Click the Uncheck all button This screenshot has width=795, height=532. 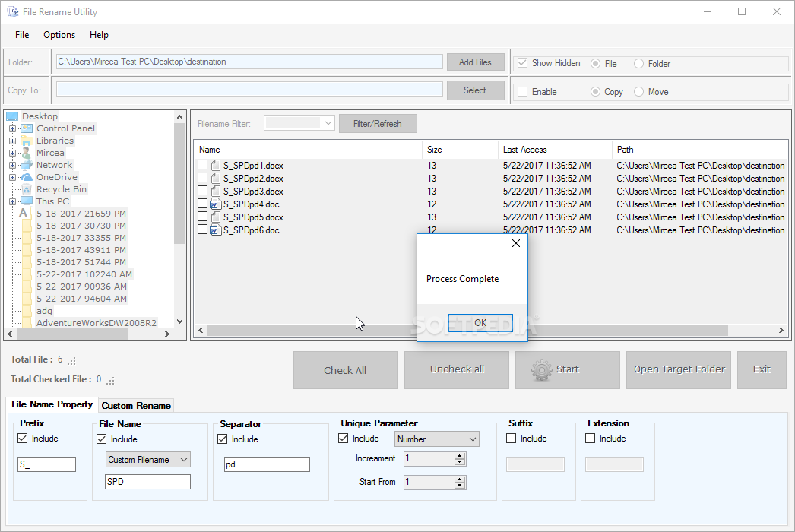[x=457, y=370]
